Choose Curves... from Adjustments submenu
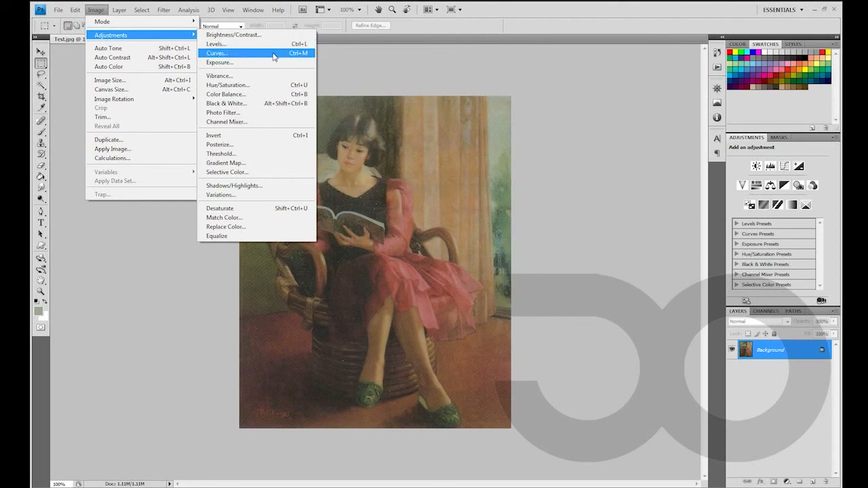 [x=256, y=53]
